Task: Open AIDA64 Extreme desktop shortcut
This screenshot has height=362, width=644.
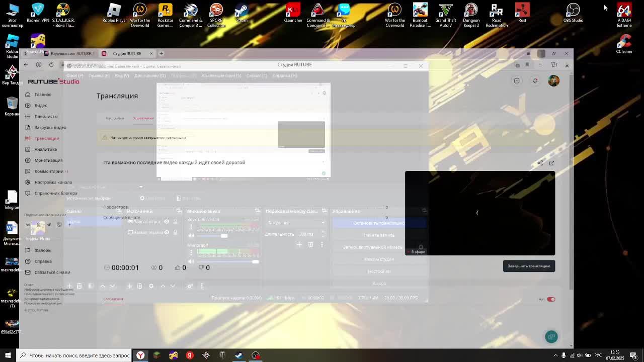Action: click(x=624, y=15)
